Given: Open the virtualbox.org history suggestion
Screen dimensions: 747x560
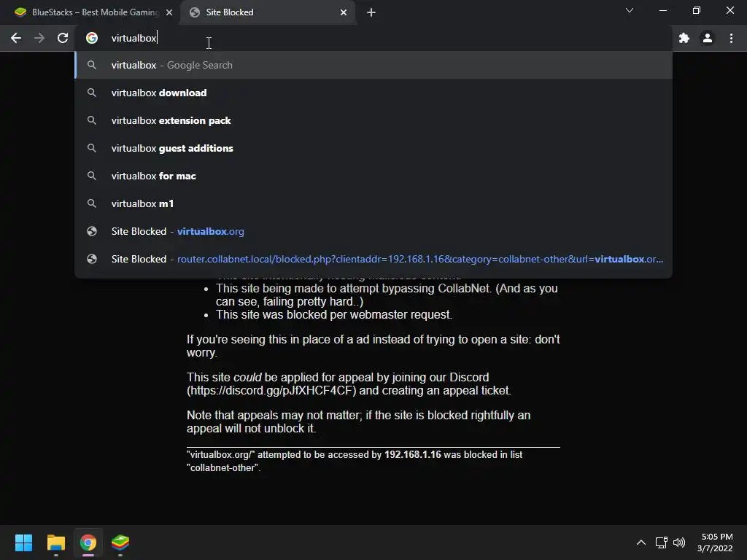Looking at the screenshot, I should [373, 231].
